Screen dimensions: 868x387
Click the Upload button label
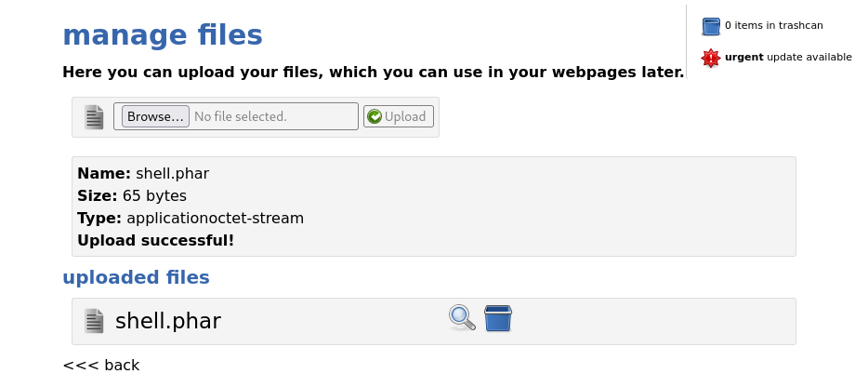(x=405, y=116)
